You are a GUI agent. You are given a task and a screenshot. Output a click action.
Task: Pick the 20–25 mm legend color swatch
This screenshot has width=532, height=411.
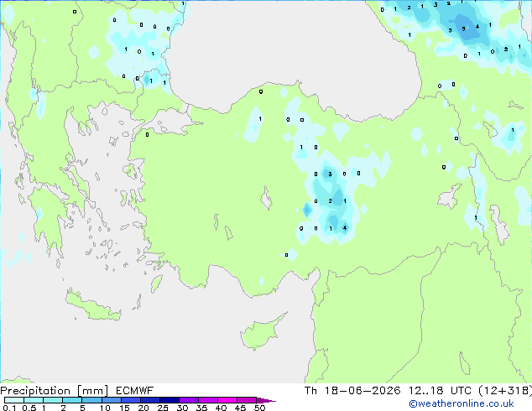(149, 400)
